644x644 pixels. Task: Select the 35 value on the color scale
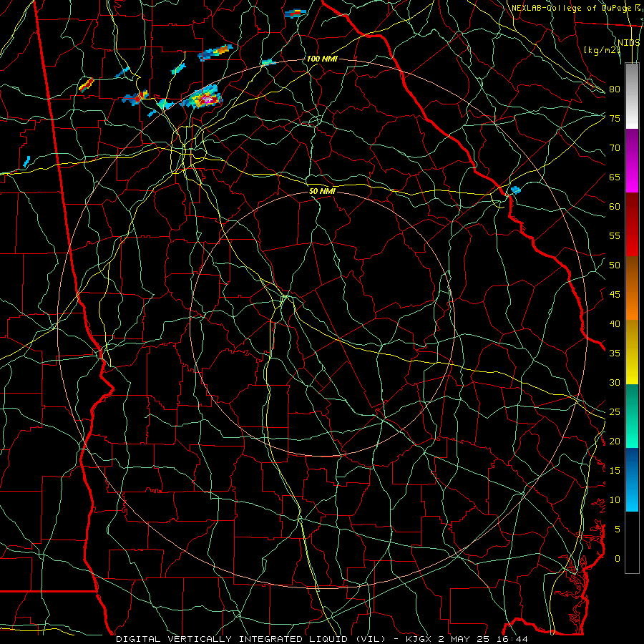coord(615,353)
